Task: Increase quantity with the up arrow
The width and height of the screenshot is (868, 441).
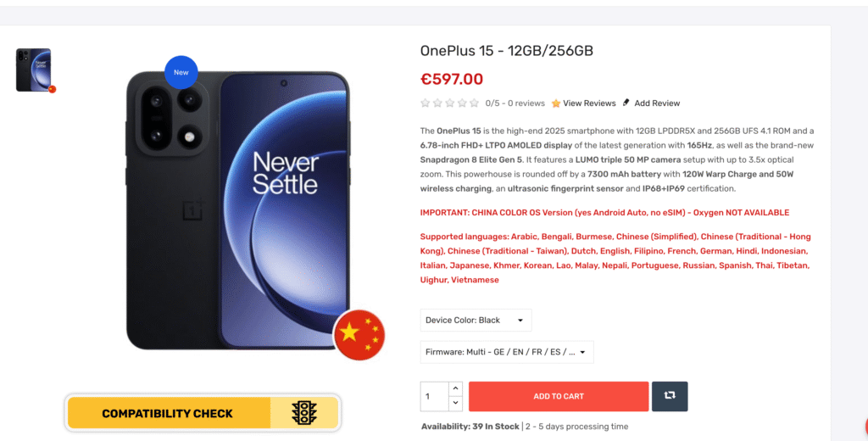Action: point(455,389)
